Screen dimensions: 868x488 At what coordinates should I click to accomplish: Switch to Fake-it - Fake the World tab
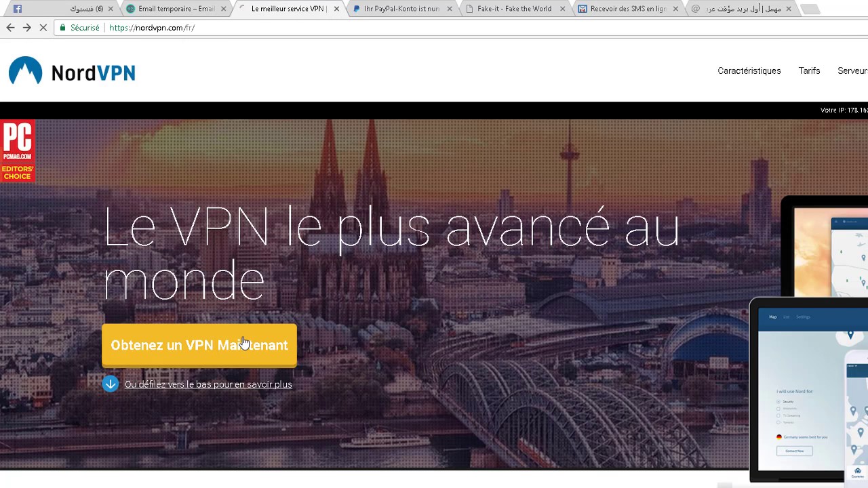click(x=514, y=9)
